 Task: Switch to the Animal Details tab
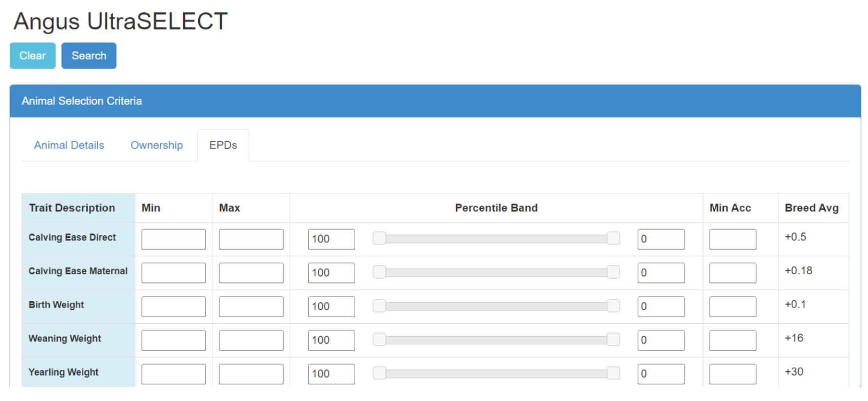69,145
